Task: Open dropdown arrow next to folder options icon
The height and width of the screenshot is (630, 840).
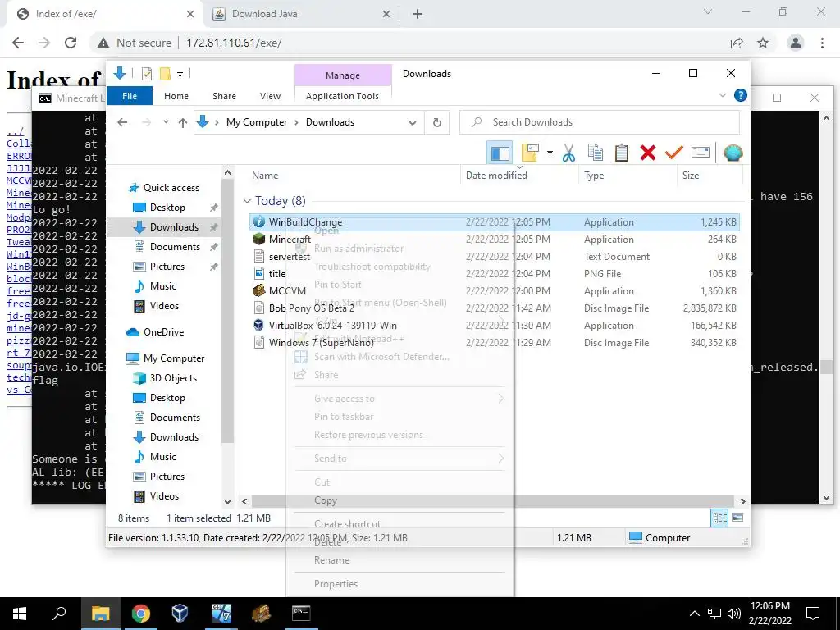Action: tap(550, 153)
